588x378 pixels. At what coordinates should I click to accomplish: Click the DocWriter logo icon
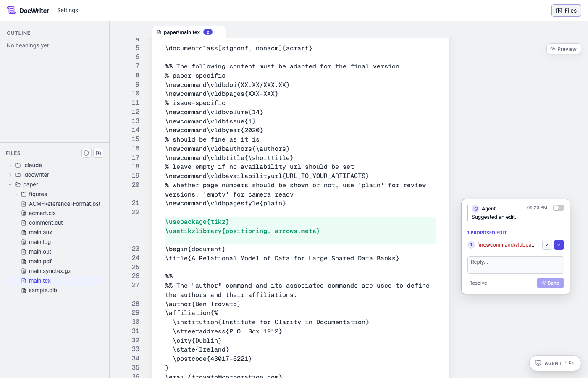pos(11,10)
